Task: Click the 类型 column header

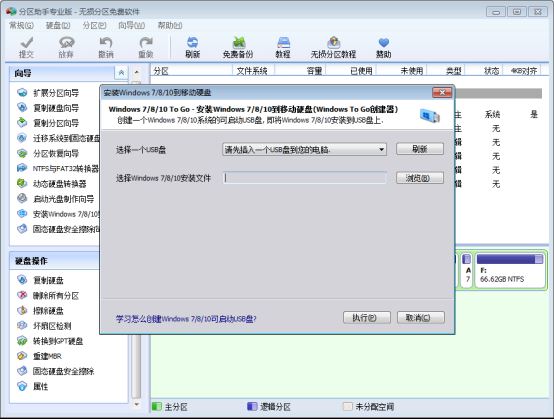Action: coord(445,71)
